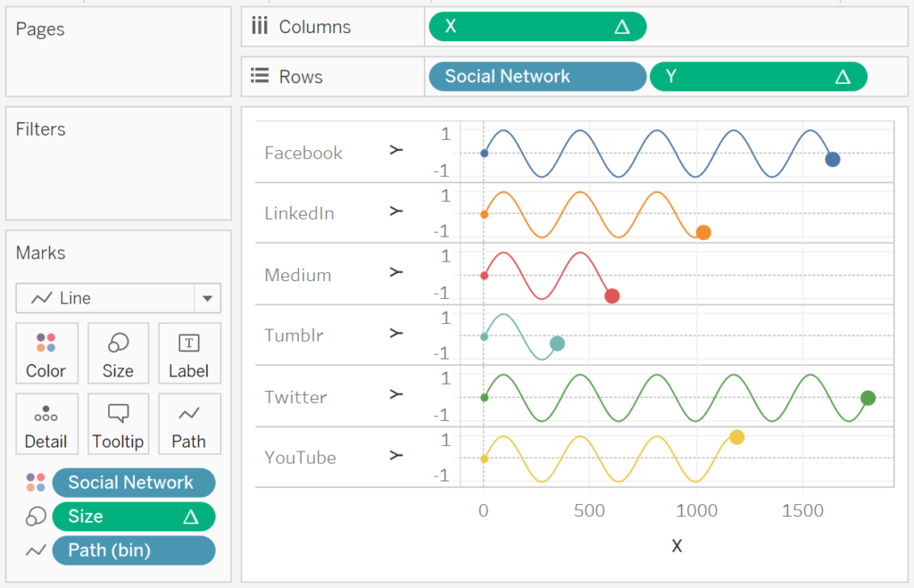Click the color icon beside Social Network pill
Viewport: 914px width, 588px height.
[36, 483]
